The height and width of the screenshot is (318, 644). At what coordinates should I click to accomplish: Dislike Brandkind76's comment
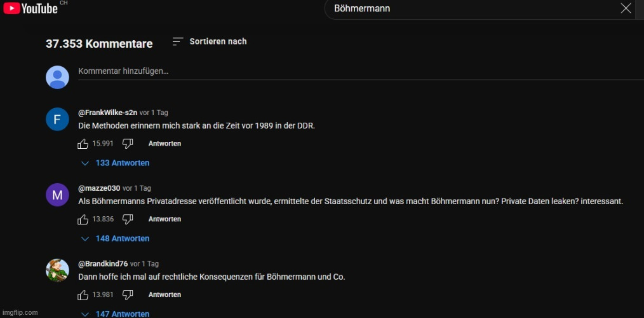128,295
